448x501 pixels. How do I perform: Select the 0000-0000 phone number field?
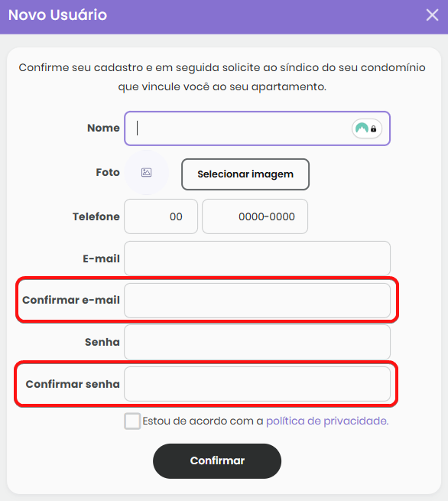255,216
